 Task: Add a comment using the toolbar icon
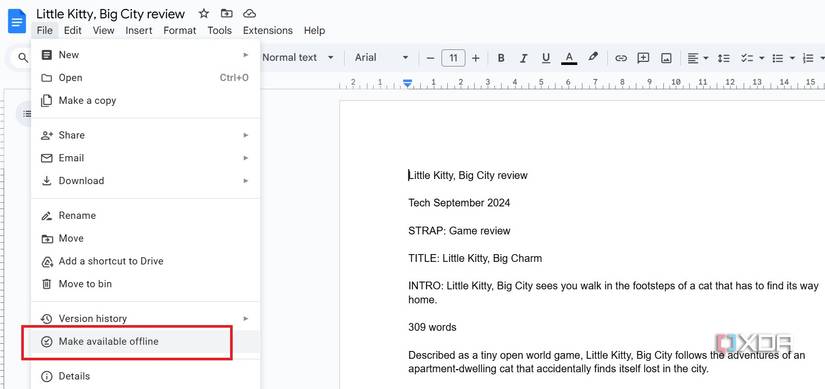643,58
